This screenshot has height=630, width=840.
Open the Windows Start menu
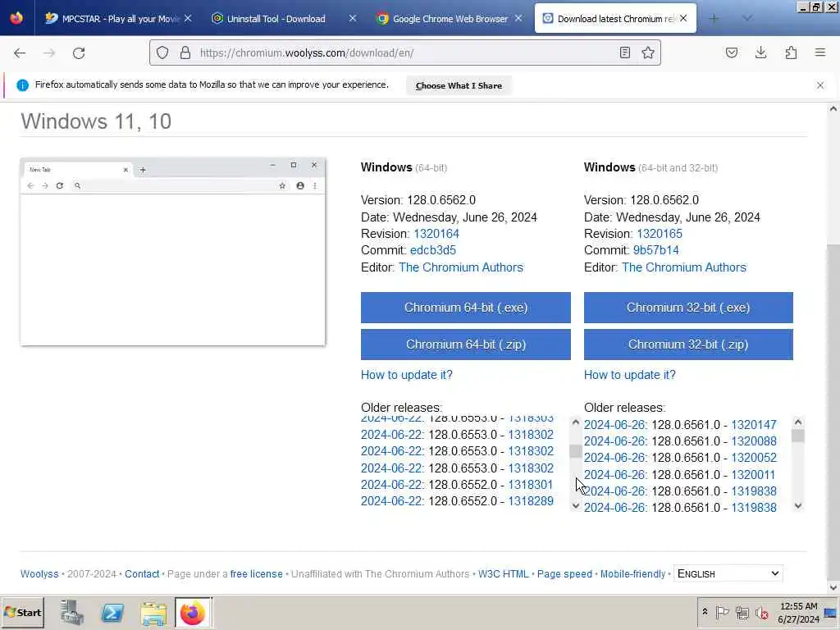22,613
